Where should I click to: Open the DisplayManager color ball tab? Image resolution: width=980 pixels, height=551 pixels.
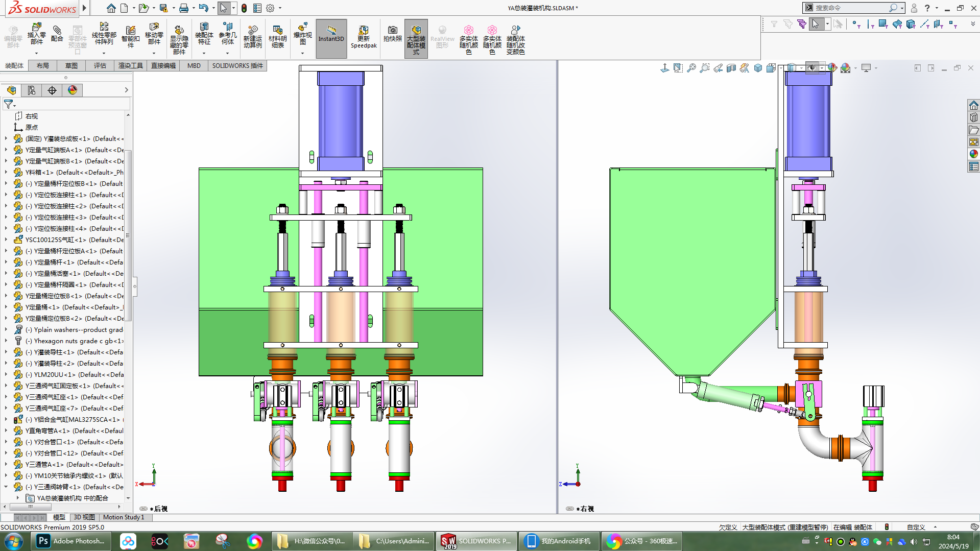click(x=73, y=90)
